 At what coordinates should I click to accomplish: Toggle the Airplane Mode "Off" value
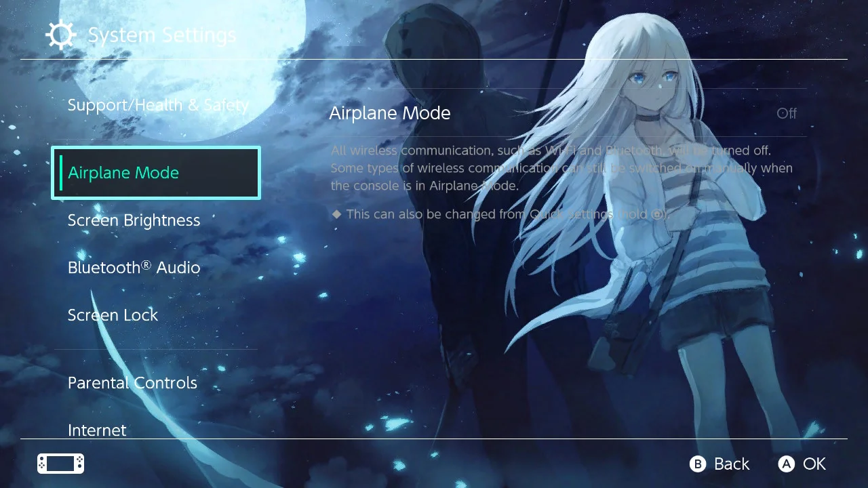(x=787, y=113)
